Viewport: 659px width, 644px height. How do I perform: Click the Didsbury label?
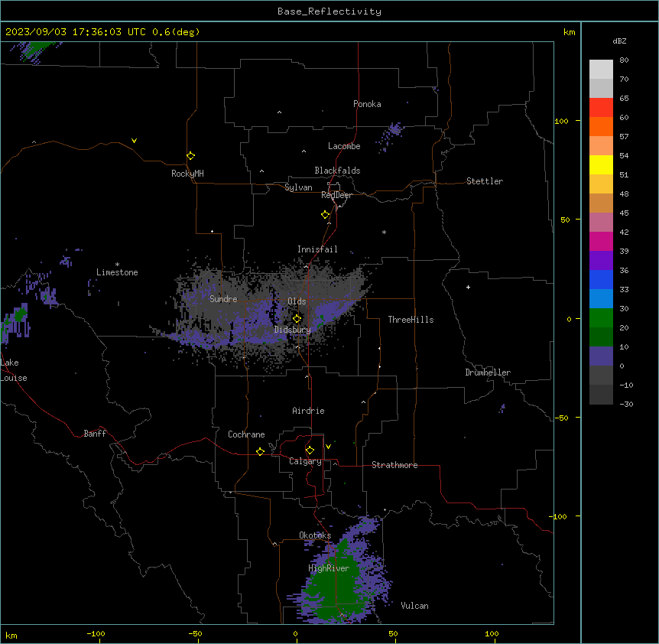[x=292, y=330]
